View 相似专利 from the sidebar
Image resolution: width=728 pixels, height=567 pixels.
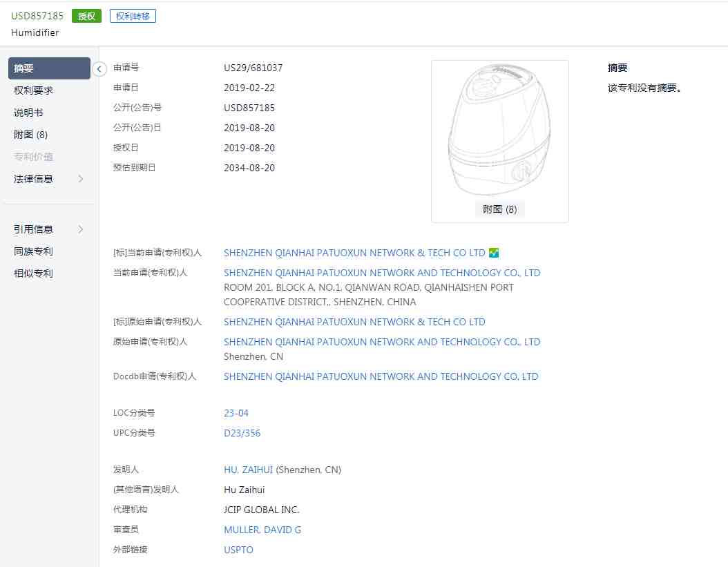[x=33, y=273]
